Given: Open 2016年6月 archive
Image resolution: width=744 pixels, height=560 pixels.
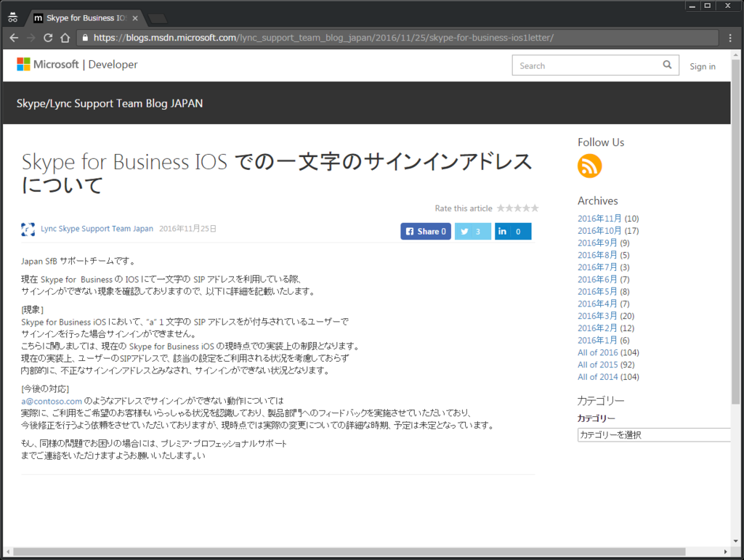Looking at the screenshot, I should click(x=597, y=280).
